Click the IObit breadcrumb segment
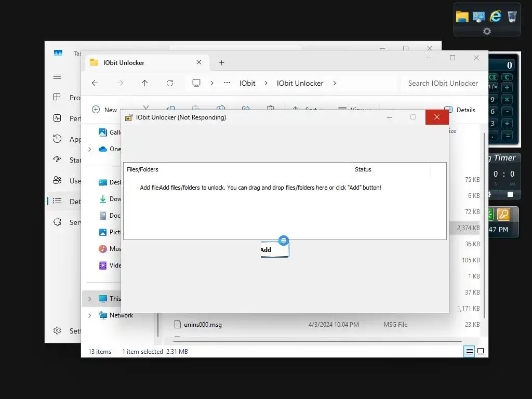532x399 pixels. tap(247, 83)
